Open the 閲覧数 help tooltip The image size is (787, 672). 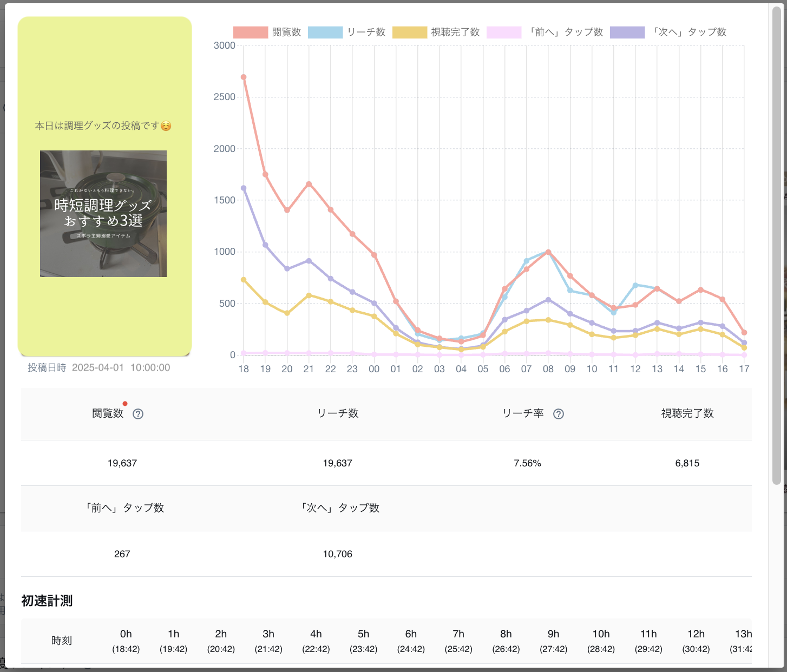(x=138, y=414)
